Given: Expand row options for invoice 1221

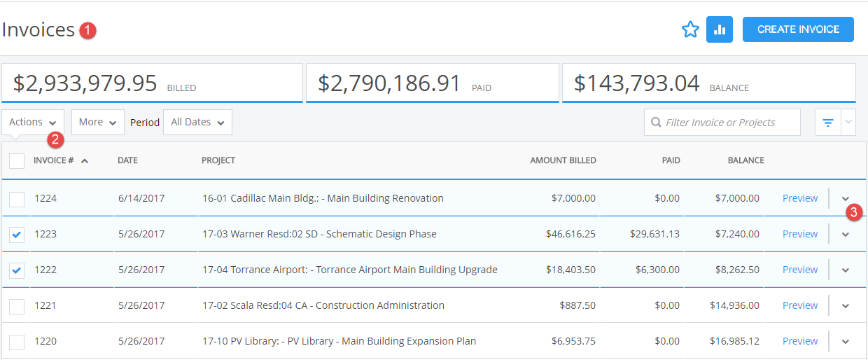Looking at the screenshot, I should [846, 306].
